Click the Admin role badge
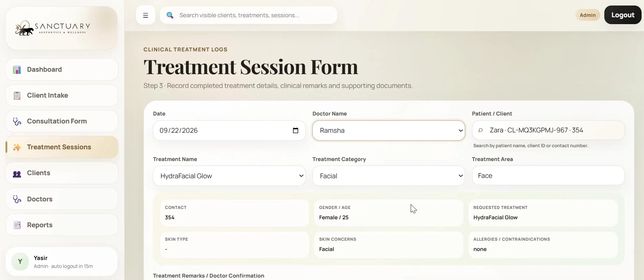Image resolution: width=644 pixels, height=280 pixels. 587,15
